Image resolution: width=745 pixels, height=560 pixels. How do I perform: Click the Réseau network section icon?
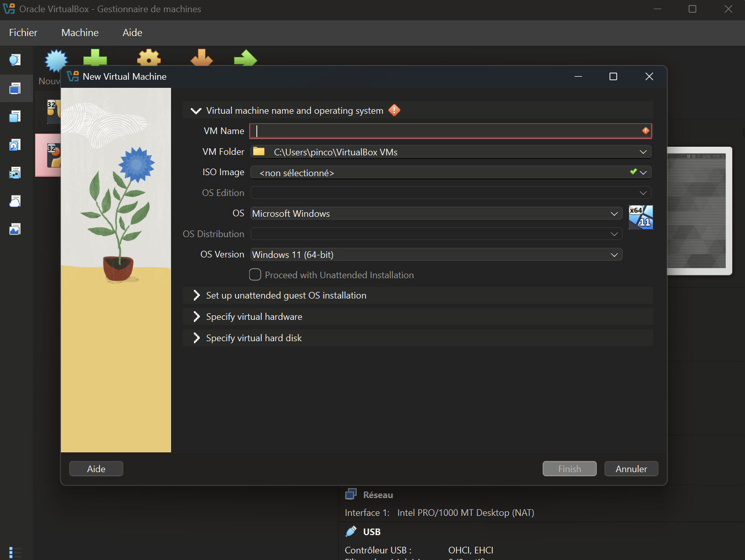(351, 494)
